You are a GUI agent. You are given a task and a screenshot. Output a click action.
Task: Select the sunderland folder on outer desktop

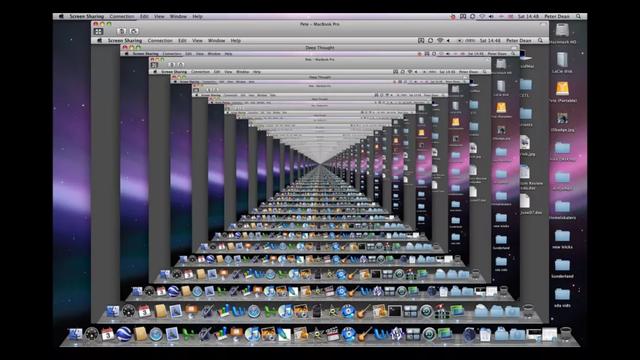(x=562, y=268)
